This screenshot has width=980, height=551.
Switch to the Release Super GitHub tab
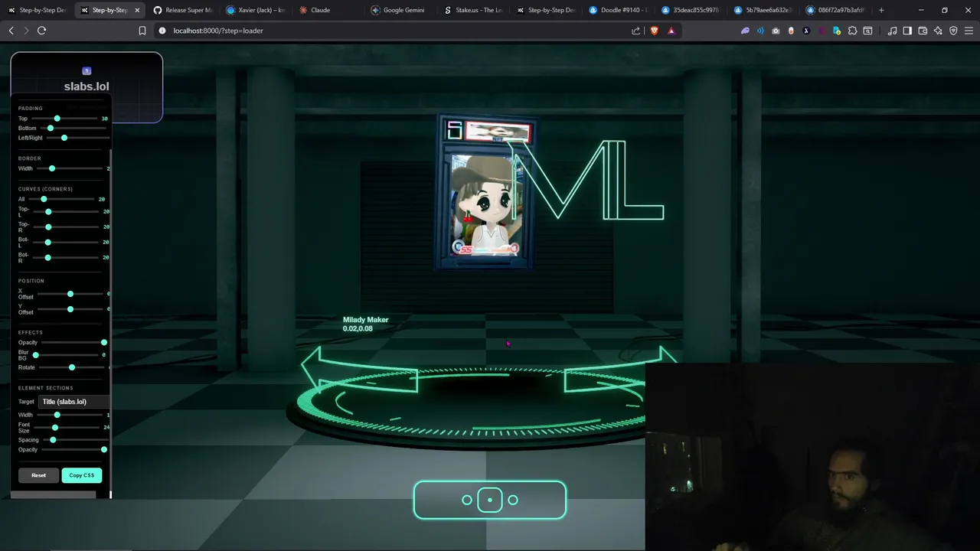pyautogui.click(x=182, y=10)
